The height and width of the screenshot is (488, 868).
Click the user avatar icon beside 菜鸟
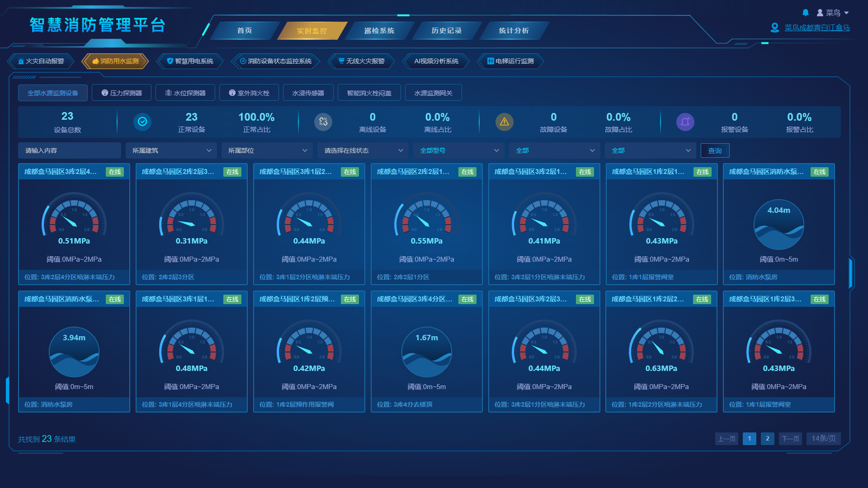coord(820,13)
